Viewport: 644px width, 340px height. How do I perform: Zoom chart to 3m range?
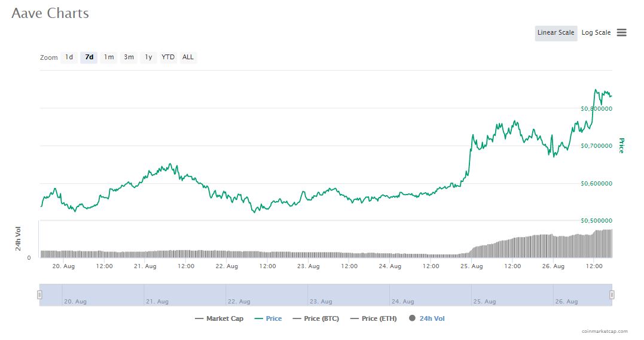tap(129, 57)
